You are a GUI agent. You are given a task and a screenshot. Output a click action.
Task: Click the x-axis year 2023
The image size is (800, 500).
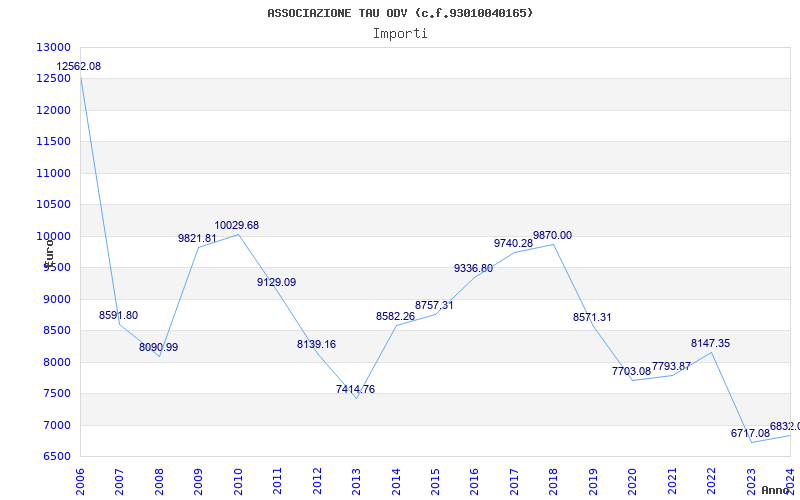751,481
